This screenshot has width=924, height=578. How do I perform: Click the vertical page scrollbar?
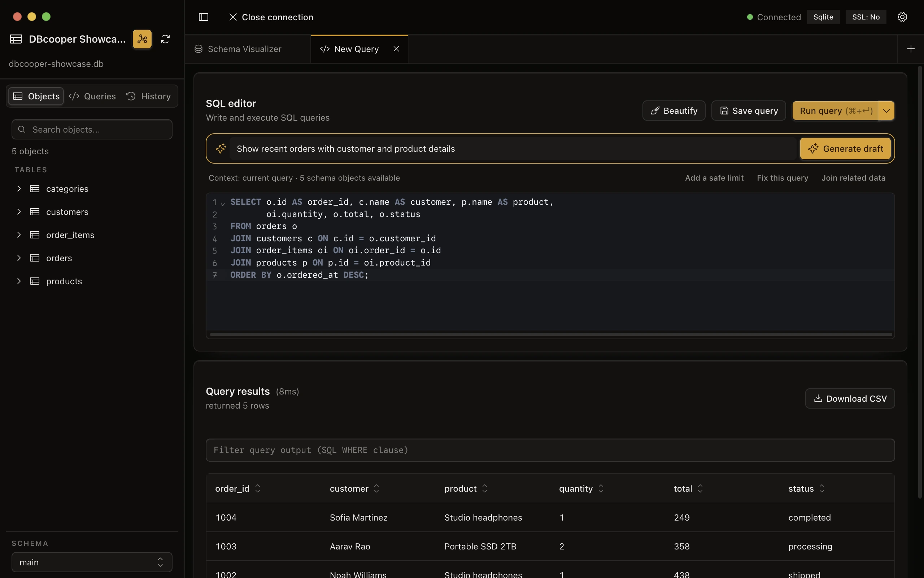[920, 282]
